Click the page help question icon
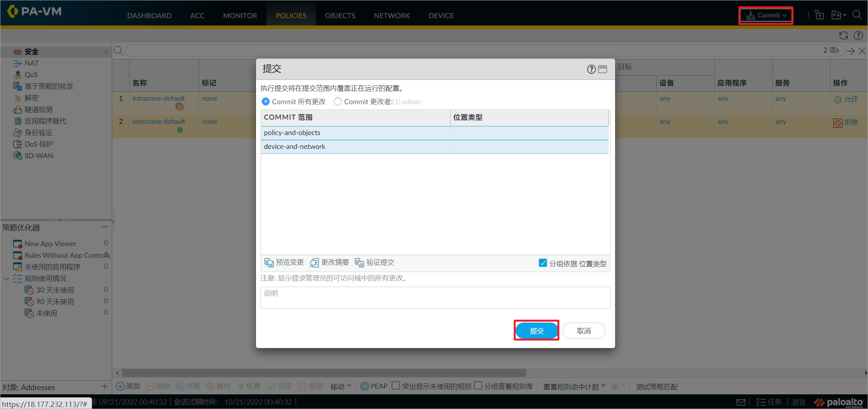The height and width of the screenshot is (409, 868). pyautogui.click(x=858, y=35)
